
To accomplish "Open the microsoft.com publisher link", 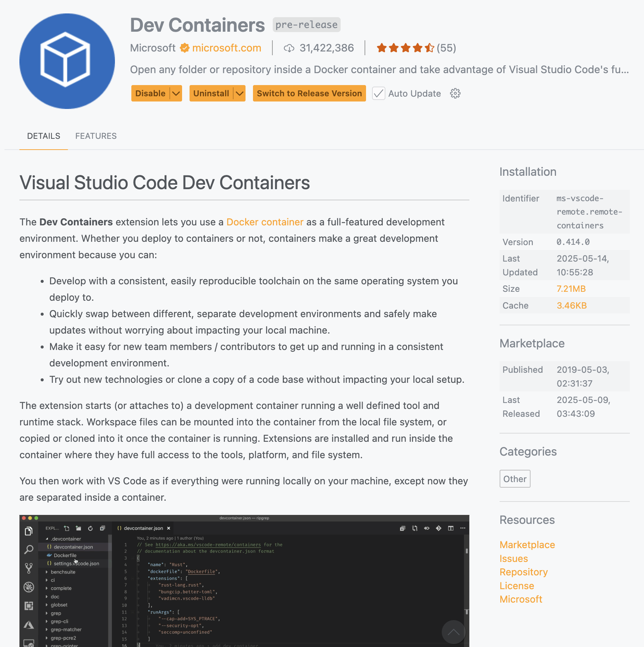I will click(x=226, y=48).
